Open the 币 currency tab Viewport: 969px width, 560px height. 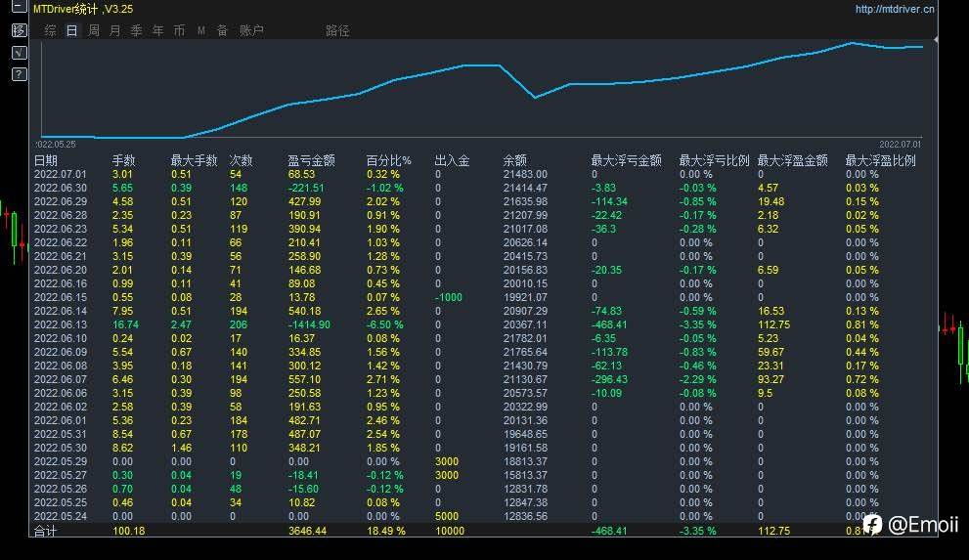click(179, 30)
